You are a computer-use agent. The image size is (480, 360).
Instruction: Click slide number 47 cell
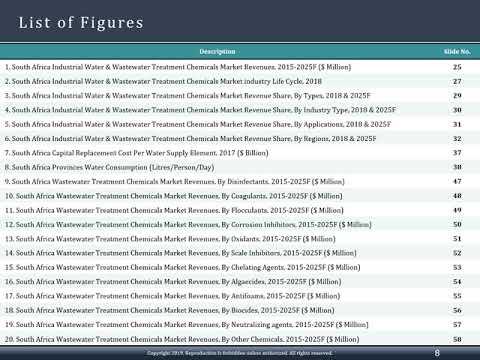457,181
